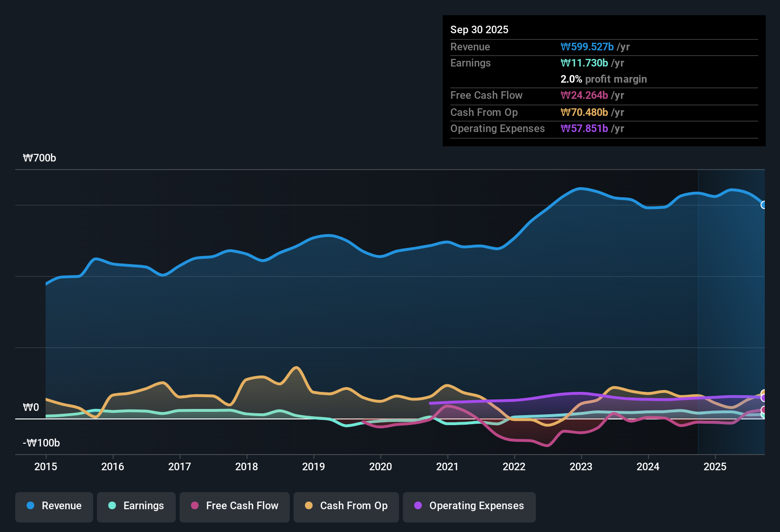Select the teal Earnings dot icon in legend
This screenshot has width=780, height=532.
tap(113, 506)
